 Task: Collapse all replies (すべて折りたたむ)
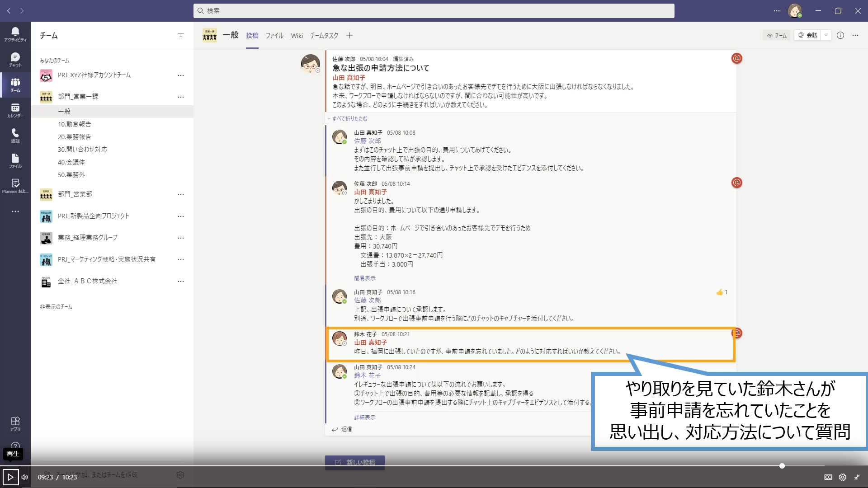click(x=349, y=119)
